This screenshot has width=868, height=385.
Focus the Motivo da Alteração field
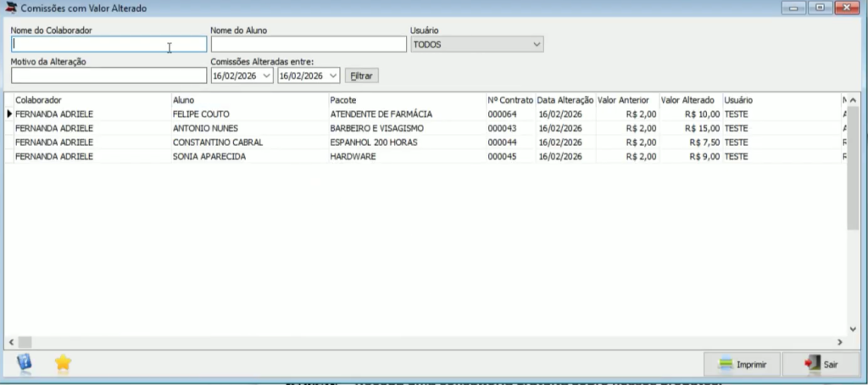[x=108, y=75]
